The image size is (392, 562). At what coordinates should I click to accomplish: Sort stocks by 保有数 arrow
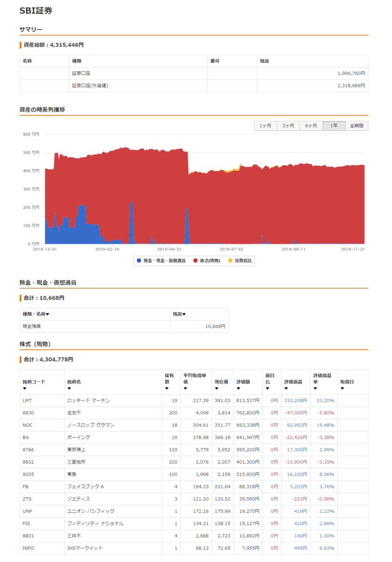coord(167,388)
